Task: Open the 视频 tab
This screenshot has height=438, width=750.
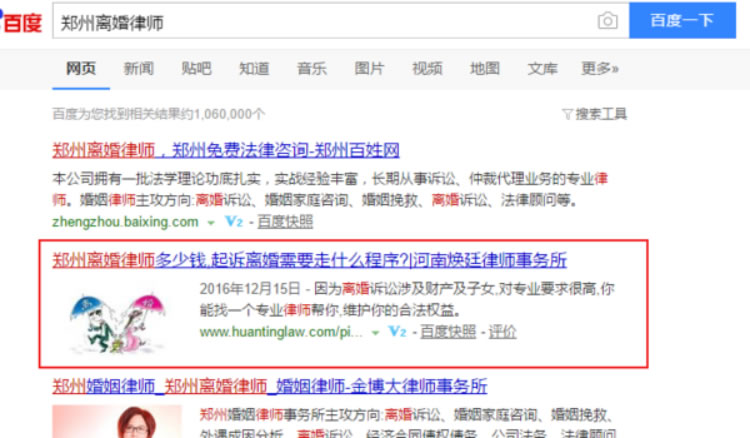Action: tap(427, 69)
